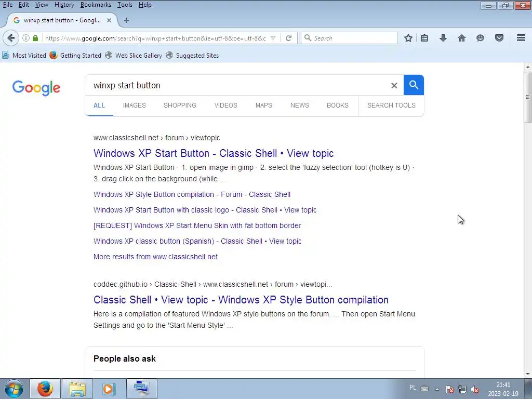This screenshot has height=399, width=532.
Task: Switch to the Images results tab
Action: point(135,105)
